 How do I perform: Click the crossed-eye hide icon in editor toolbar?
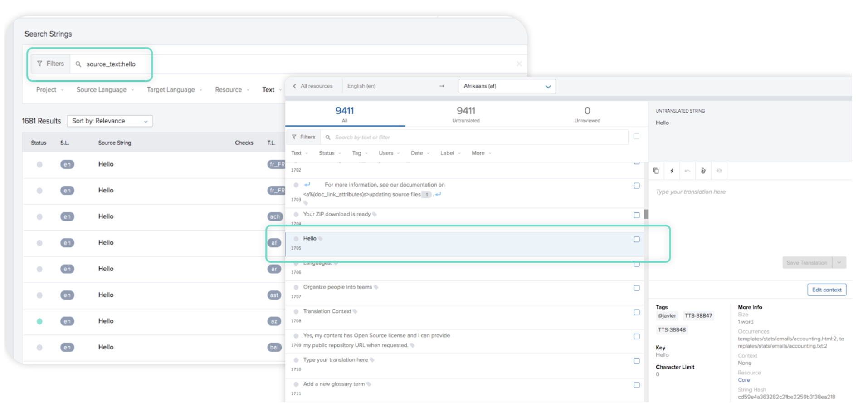pos(719,171)
